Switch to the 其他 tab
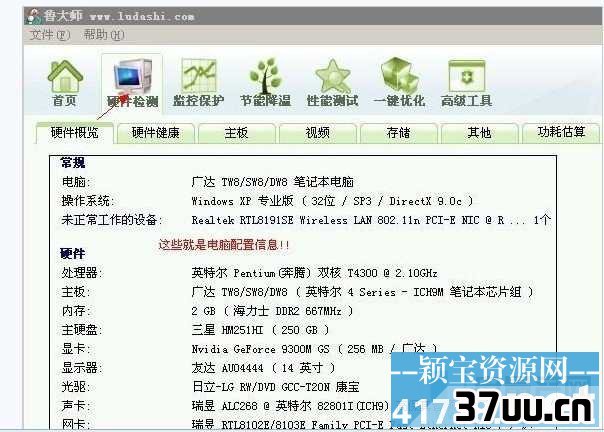This screenshot has width=604, height=432. tap(479, 133)
